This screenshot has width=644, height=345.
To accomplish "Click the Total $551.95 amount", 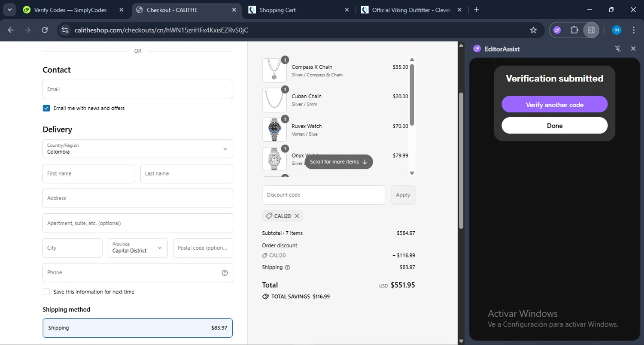I will (x=403, y=285).
